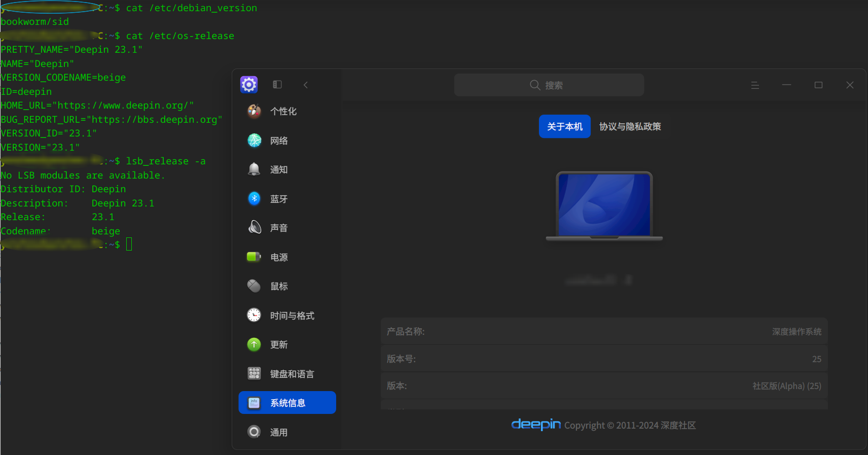
Task: Switch to the 关于本机 tab
Action: [565, 126]
